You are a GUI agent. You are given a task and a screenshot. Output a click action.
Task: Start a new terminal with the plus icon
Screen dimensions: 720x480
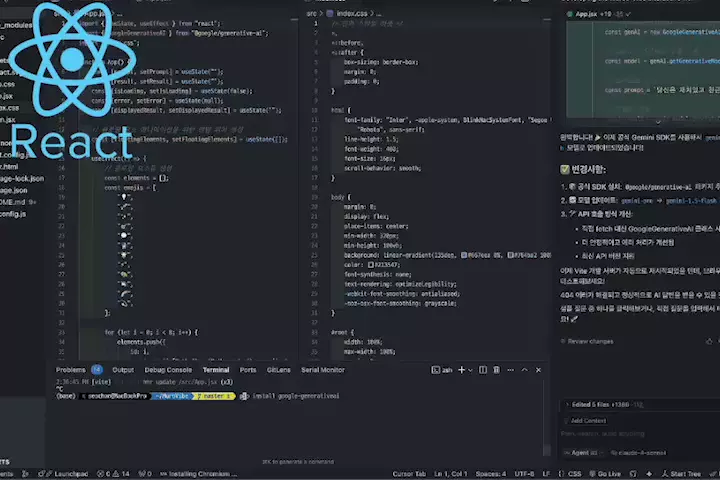pos(461,370)
